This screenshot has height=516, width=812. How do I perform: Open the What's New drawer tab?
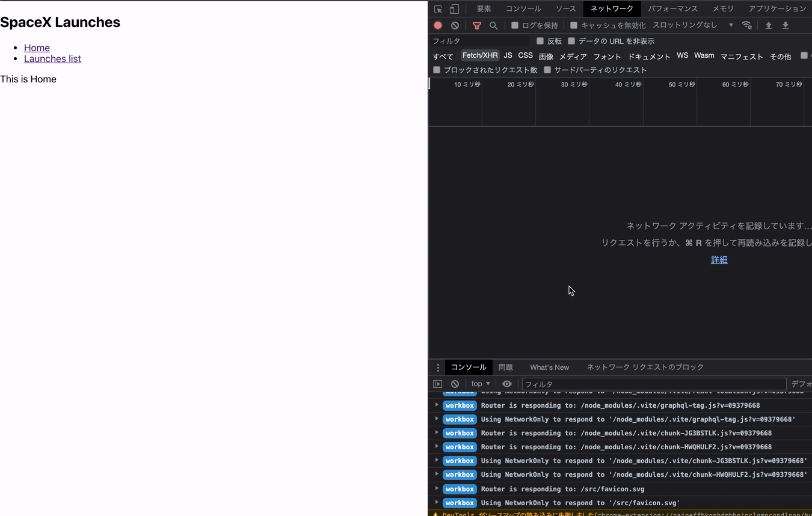click(549, 367)
